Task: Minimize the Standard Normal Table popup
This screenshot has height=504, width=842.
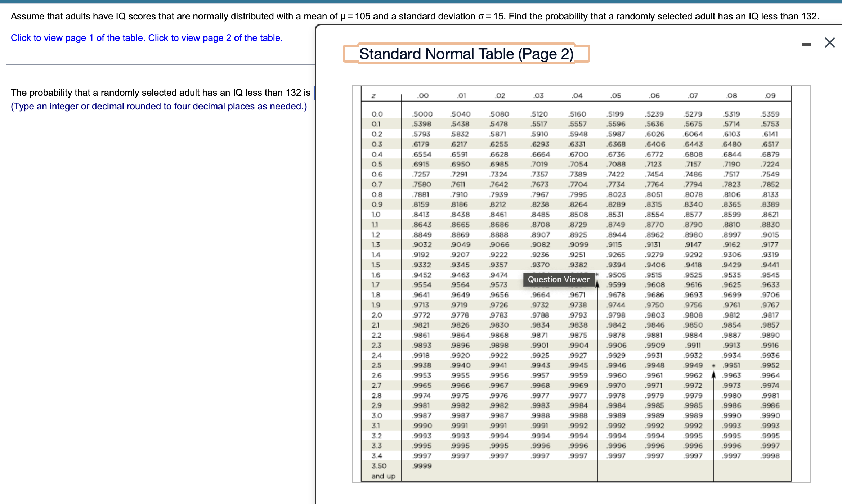Action: 806,44
